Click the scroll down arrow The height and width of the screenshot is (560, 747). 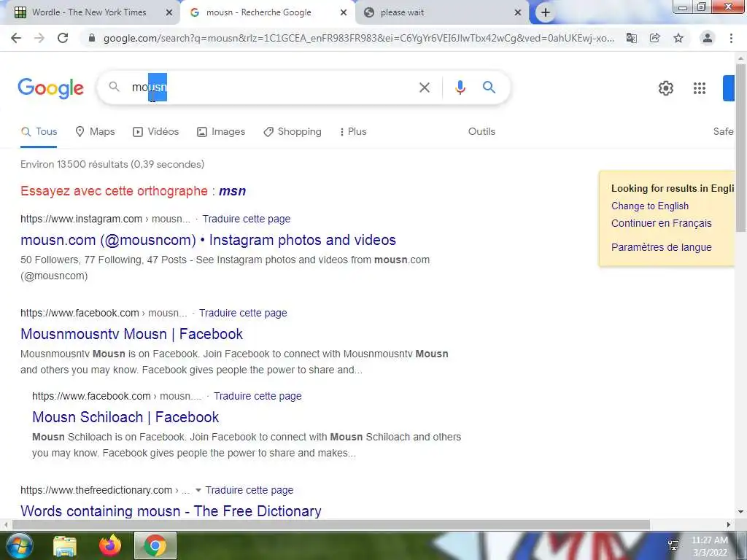(x=740, y=512)
